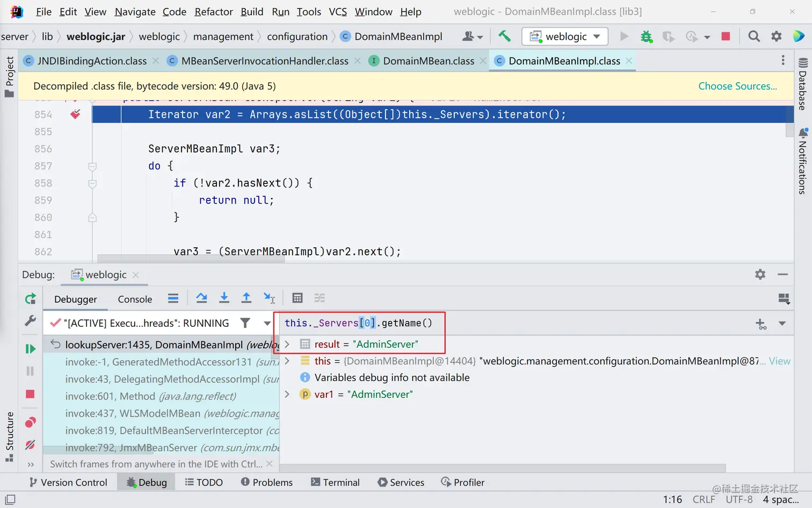Expand the var1 = "AdminServer" node
The height and width of the screenshot is (508, 812).
point(287,394)
